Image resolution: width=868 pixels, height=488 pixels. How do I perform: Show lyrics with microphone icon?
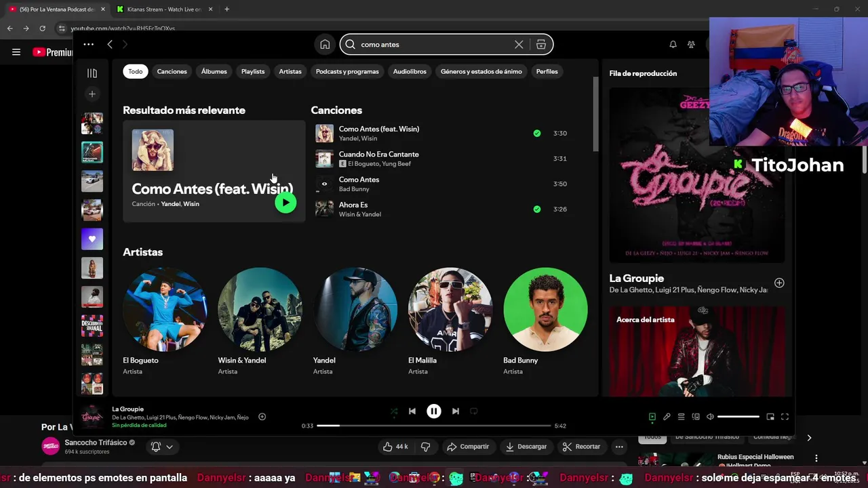coord(667,417)
